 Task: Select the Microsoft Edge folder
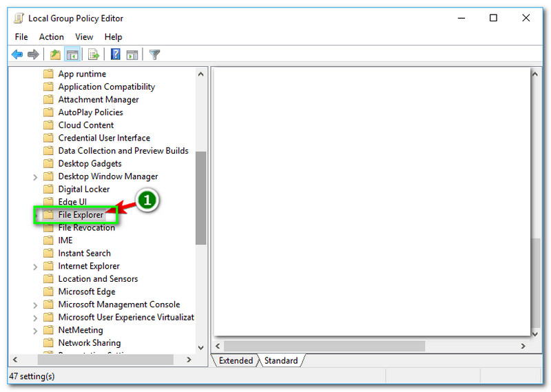86,291
